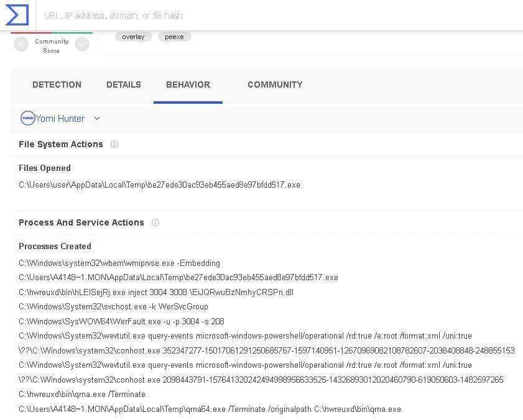
Task: Select the conhost.exe 2098443791 process line
Action: pos(261,380)
